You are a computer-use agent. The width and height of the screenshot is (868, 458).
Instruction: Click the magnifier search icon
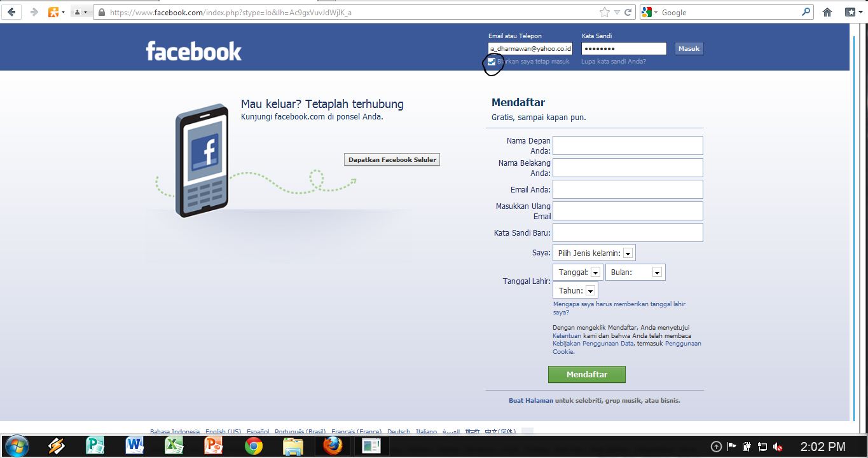[x=806, y=12]
